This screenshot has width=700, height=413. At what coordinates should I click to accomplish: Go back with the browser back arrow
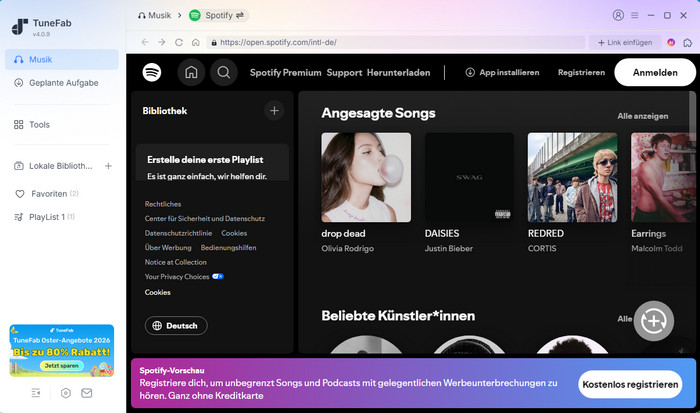(x=145, y=42)
